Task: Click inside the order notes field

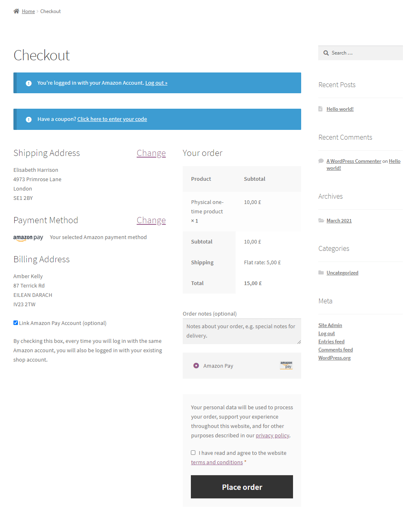Action: [242, 331]
